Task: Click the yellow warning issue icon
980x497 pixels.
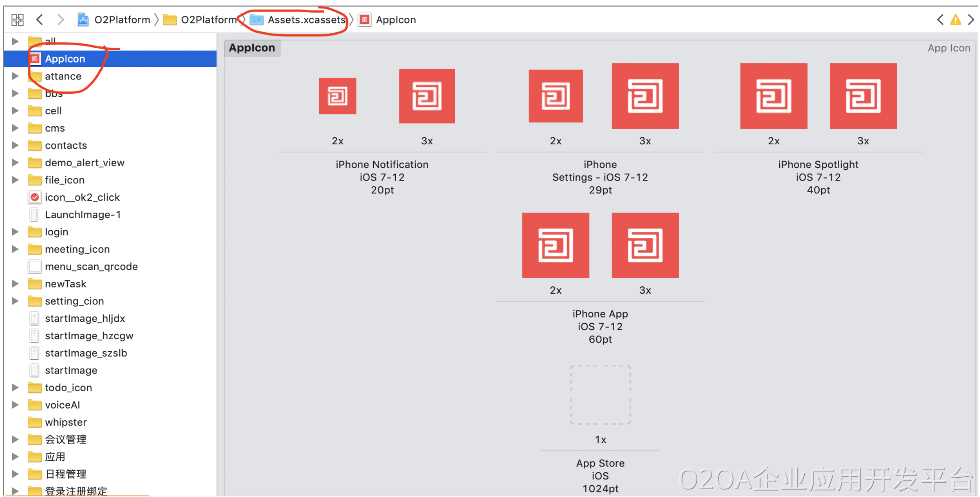Action: tap(956, 20)
